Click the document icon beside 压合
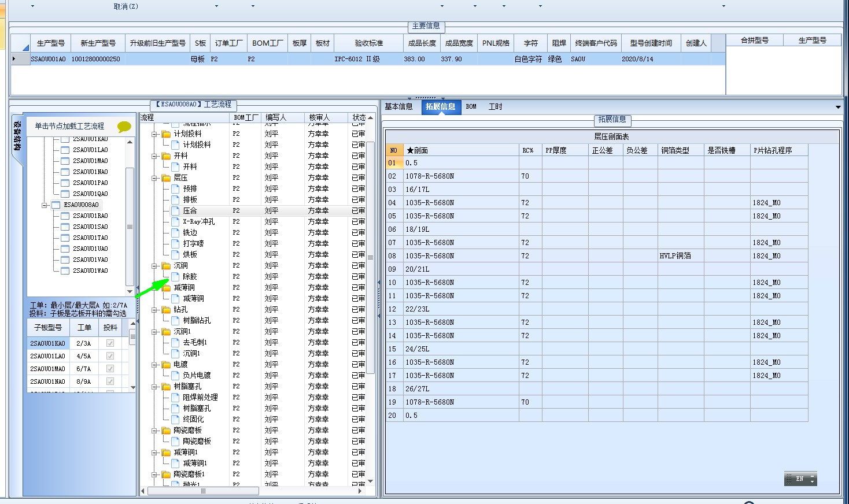This screenshot has height=504, width=849. pyautogui.click(x=175, y=211)
